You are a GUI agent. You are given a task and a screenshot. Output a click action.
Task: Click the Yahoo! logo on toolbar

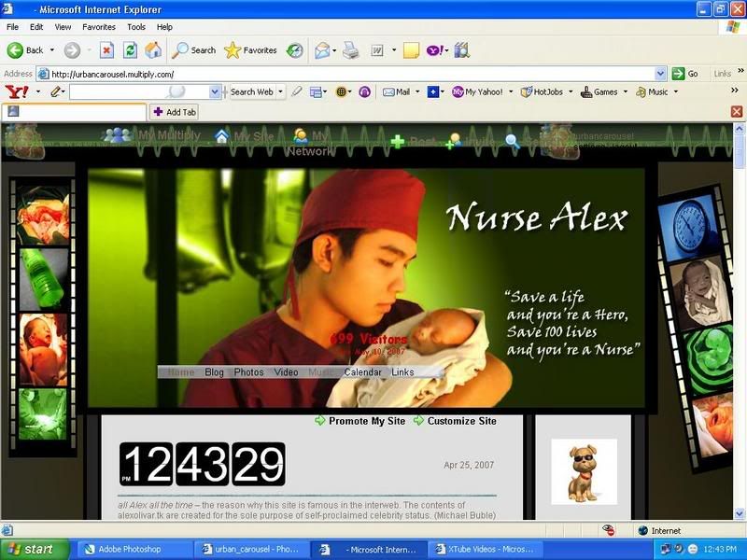pos(17,91)
